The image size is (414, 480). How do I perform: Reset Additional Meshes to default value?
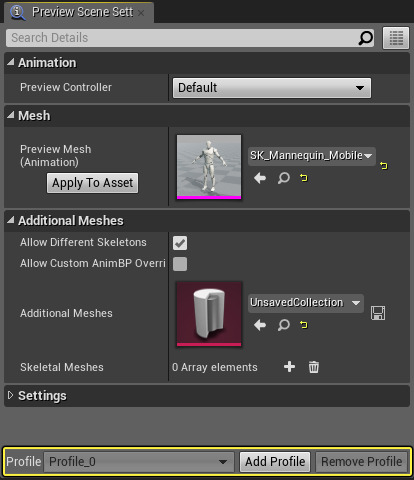(x=303, y=324)
